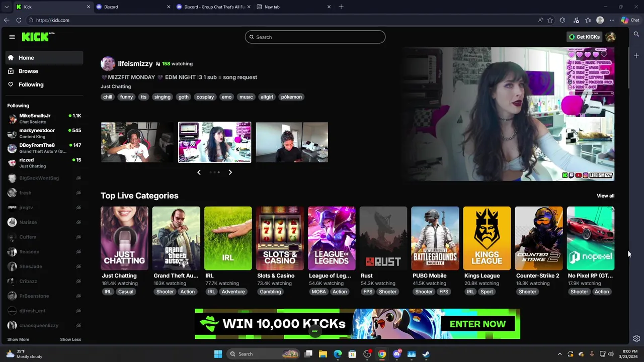Go to Home in sidebar

[45, 58]
